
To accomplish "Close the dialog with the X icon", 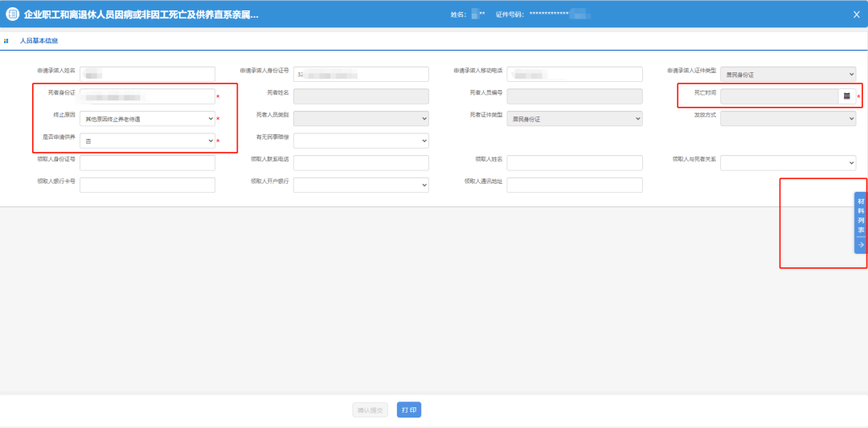I will (x=857, y=15).
